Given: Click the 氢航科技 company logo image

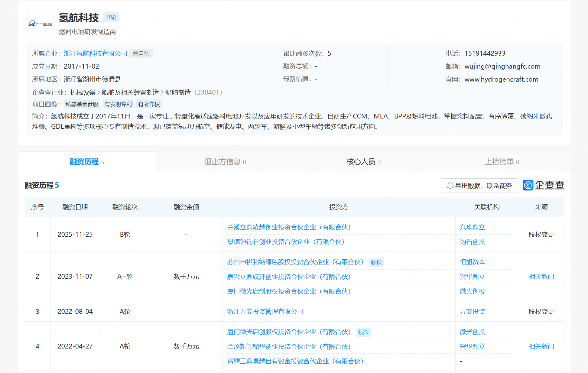Looking at the screenshot, I should [40, 23].
